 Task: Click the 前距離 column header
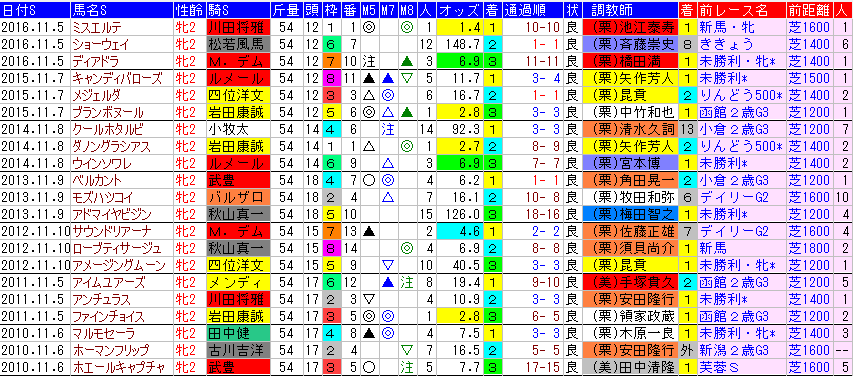811,9
